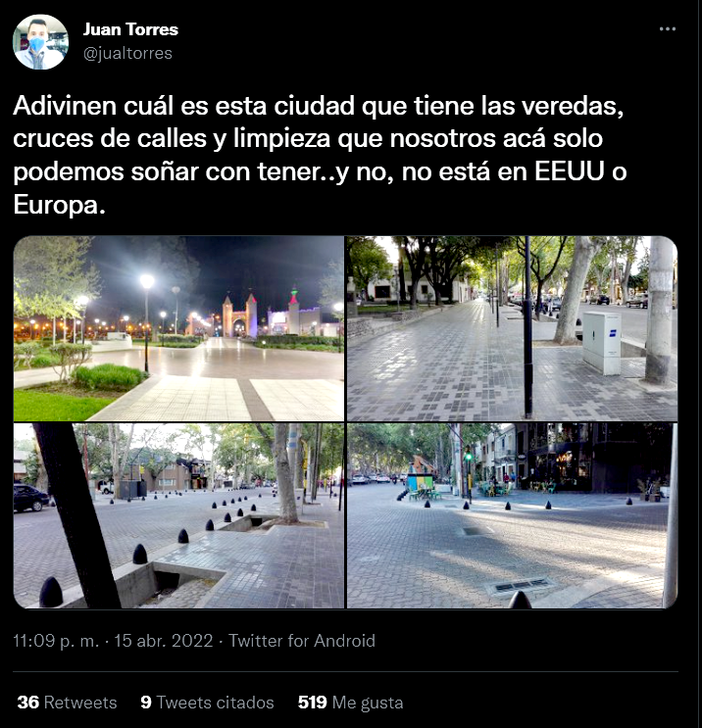Click the Juan Torres display name
This screenshot has width=702, height=728.
pyautogui.click(x=130, y=29)
